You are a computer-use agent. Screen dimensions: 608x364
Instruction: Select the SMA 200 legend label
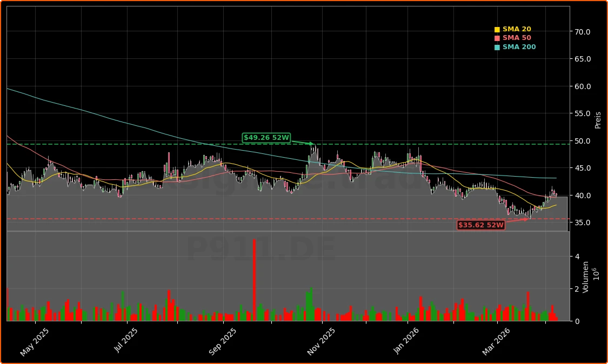(519, 48)
